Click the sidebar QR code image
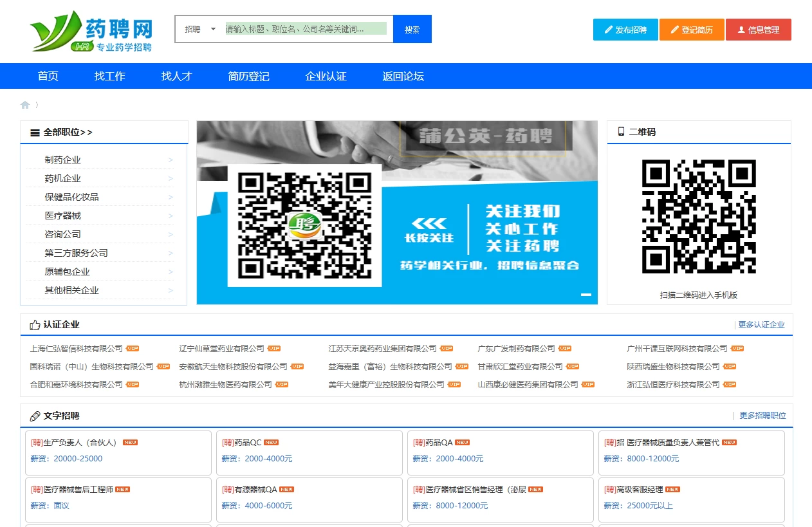 [x=699, y=216]
